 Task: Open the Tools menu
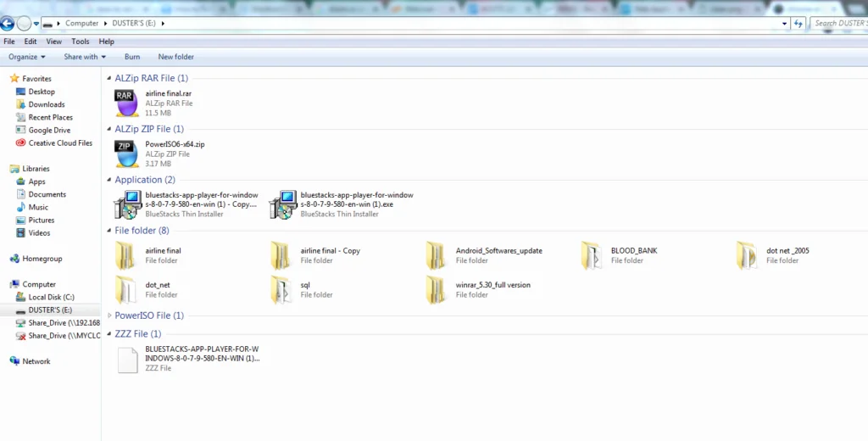[x=81, y=42]
